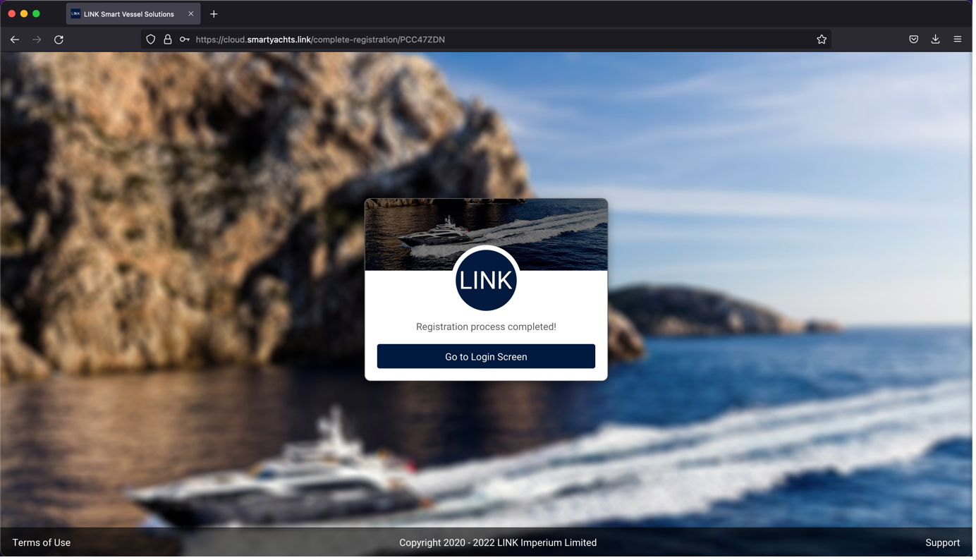976x560 pixels.
Task: Click the yellow minimize window button
Action: click(x=24, y=14)
